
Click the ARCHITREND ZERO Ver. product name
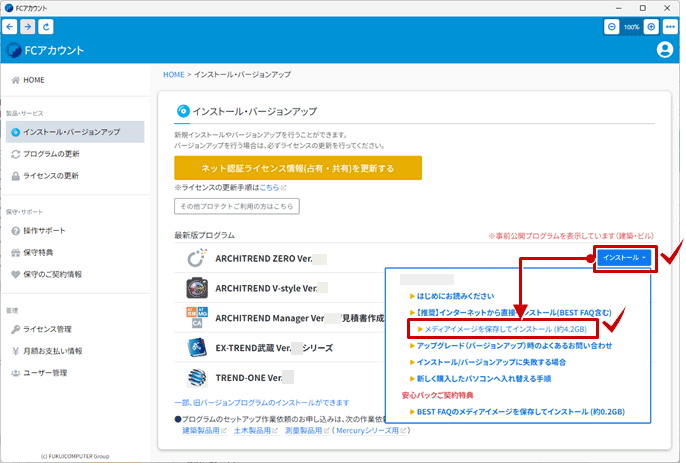[x=264, y=259]
